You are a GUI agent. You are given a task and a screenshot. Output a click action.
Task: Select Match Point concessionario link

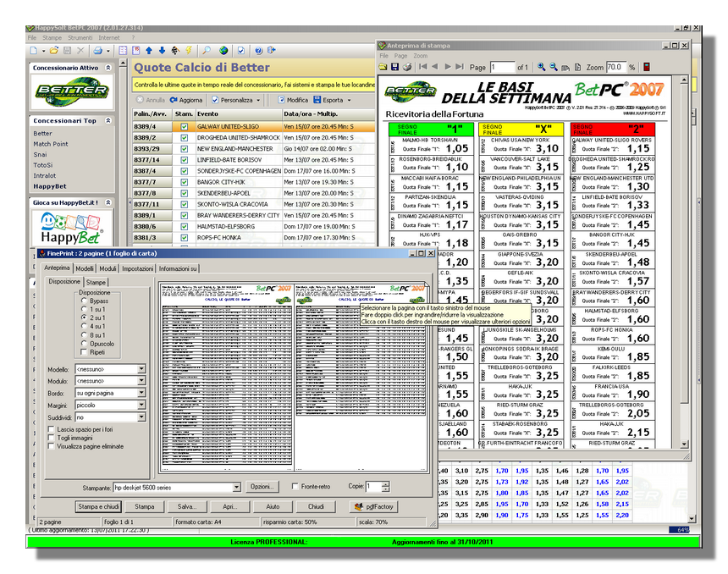51,144
